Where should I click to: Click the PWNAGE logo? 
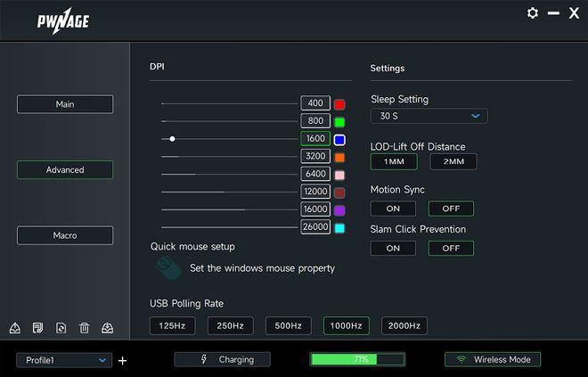point(63,21)
